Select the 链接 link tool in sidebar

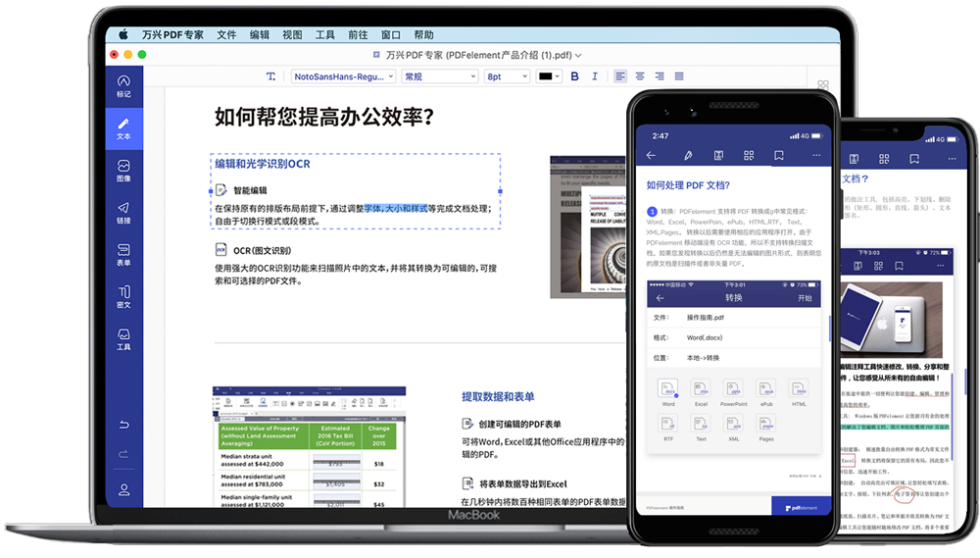click(123, 213)
